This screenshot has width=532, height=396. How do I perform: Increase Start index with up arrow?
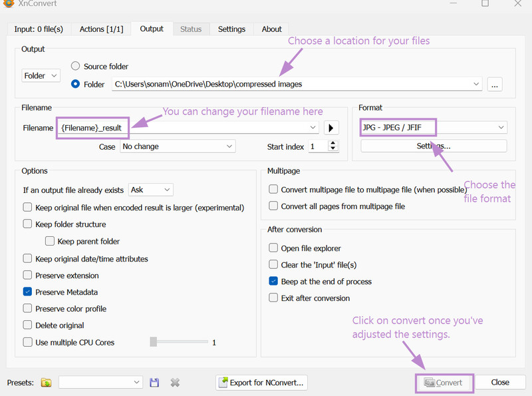334,143
